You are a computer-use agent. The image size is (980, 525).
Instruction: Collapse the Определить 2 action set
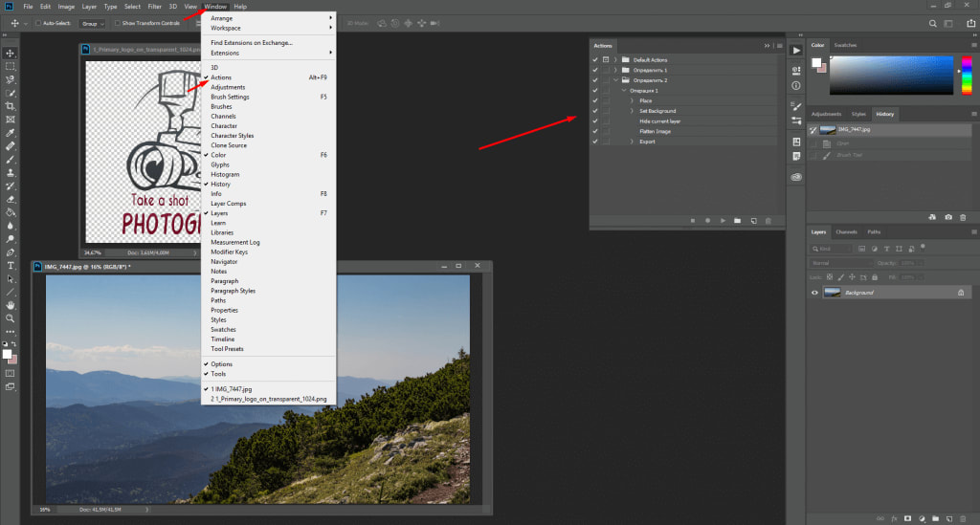tap(615, 80)
